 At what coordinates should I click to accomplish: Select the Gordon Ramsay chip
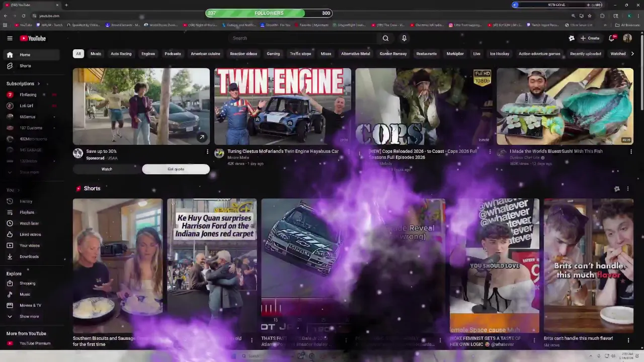[393, 54]
